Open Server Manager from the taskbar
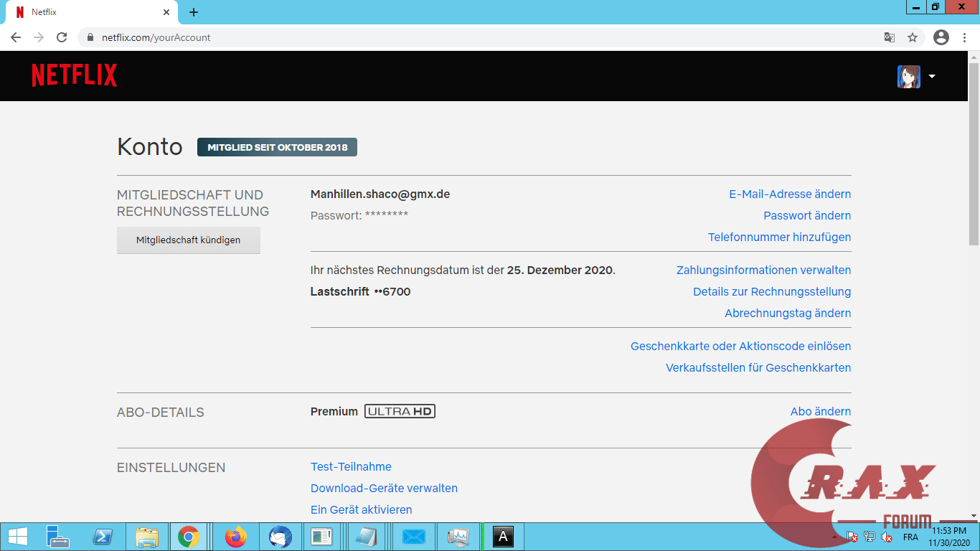The image size is (980, 551). click(57, 537)
